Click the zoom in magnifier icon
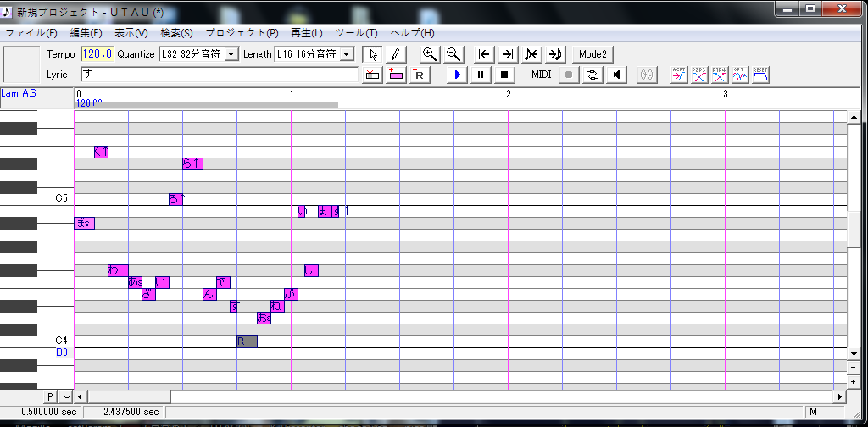868x427 pixels. coord(430,54)
